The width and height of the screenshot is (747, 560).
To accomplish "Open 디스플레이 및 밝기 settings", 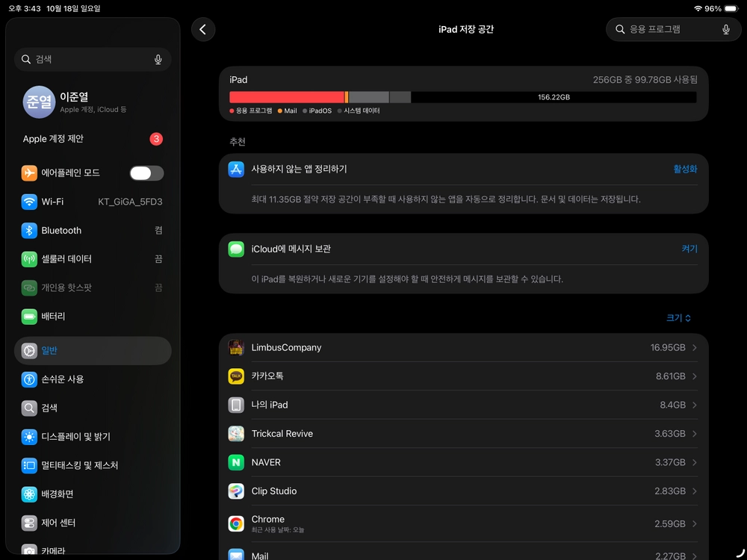I will (x=93, y=437).
